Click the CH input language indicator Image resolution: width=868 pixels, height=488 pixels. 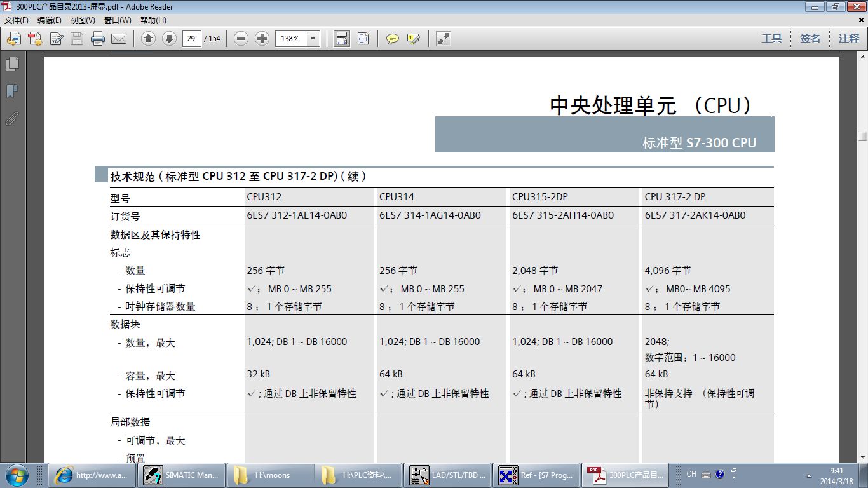click(x=691, y=473)
